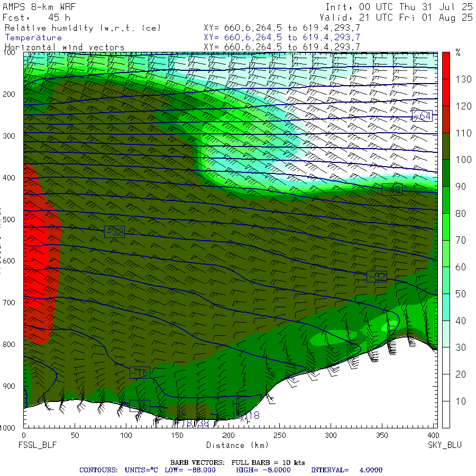Click the '80' colorbar tick label
476x476 pixels.
tap(461, 214)
